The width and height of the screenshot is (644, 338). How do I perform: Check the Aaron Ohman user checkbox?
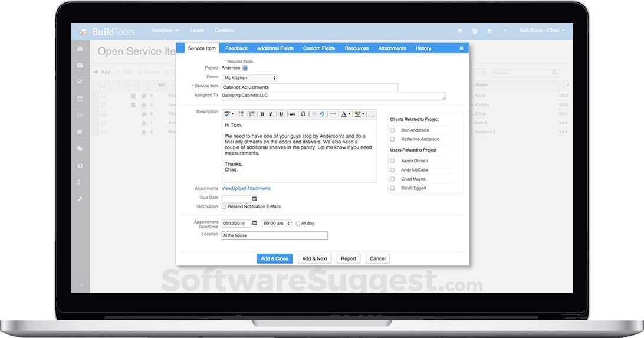392,161
